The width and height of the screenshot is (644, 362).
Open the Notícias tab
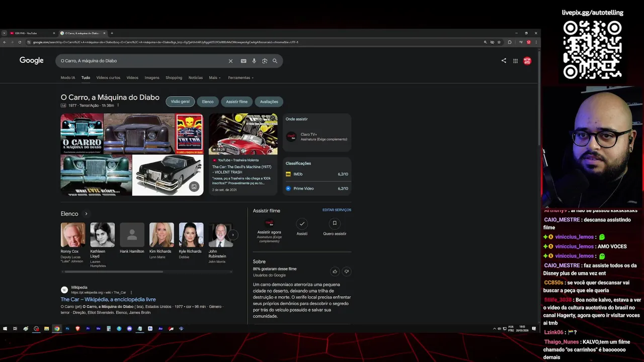(195, 78)
